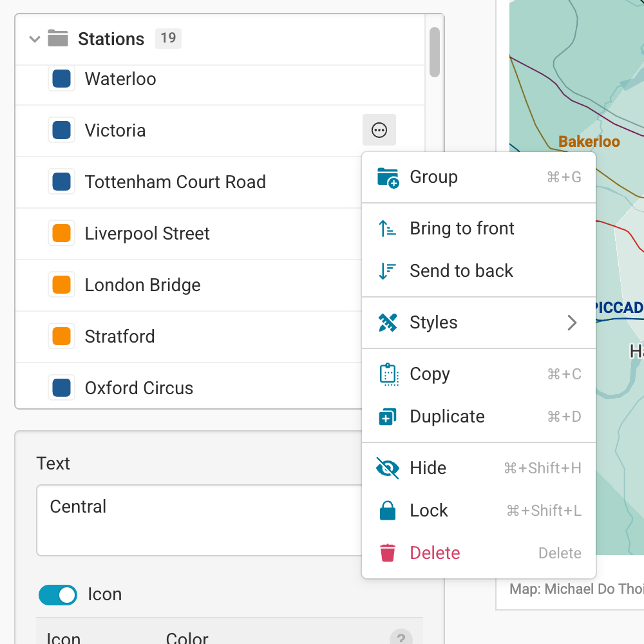Click the marker list scrollbar thumb

(435, 52)
